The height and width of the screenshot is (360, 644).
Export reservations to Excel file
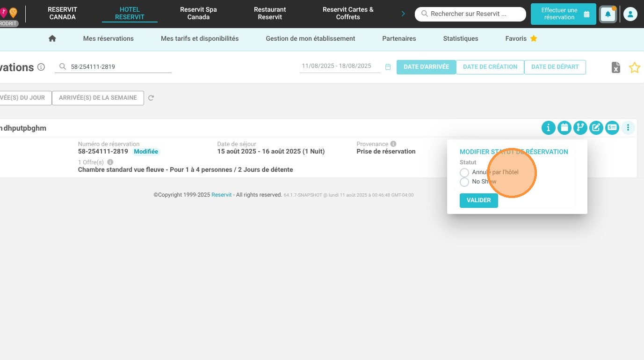pos(616,67)
